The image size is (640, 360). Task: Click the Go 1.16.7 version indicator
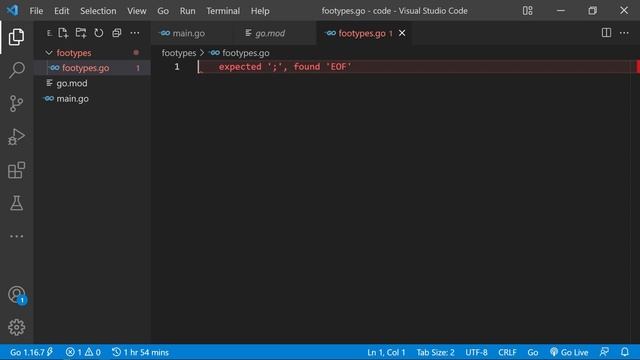coord(31,352)
